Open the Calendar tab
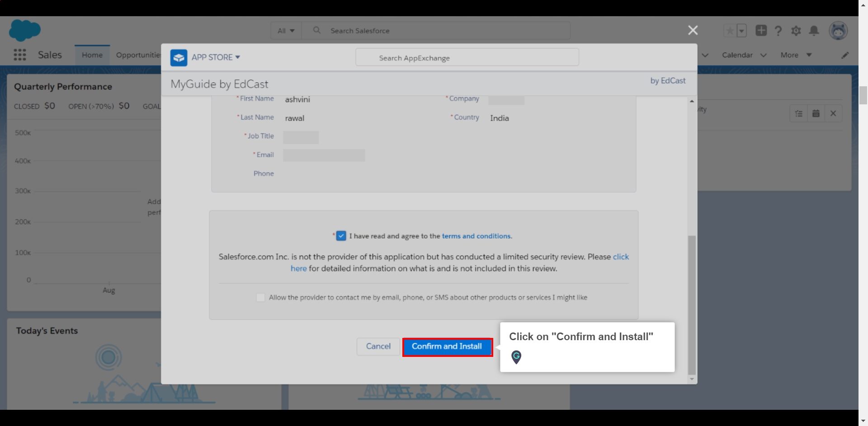 pos(737,55)
